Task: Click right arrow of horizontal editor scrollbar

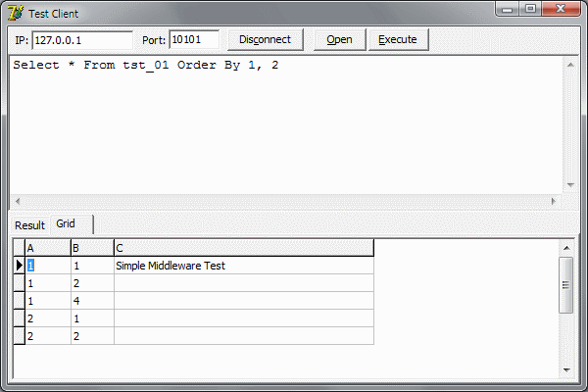Action: point(554,201)
